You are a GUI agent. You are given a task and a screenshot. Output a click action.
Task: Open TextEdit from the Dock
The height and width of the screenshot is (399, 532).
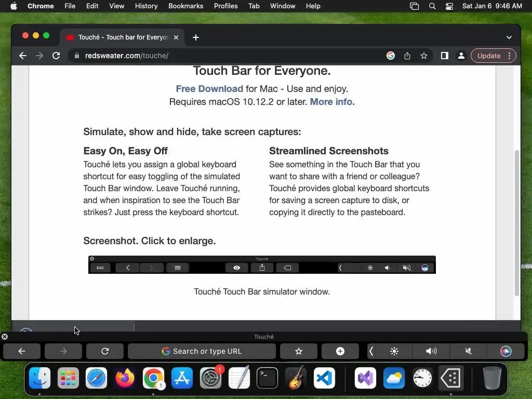click(x=239, y=378)
